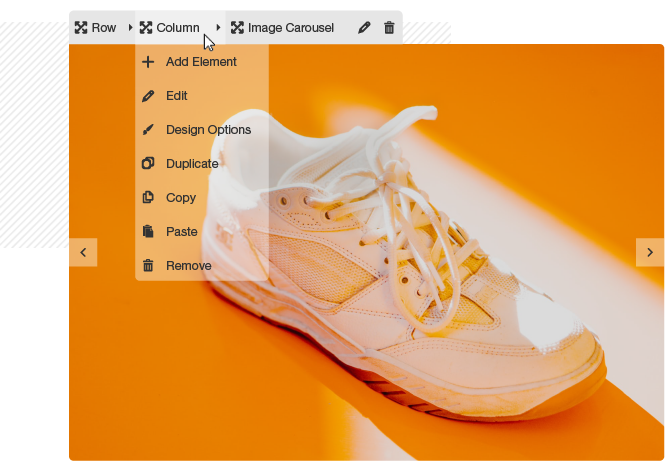The width and height of the screenshot is (671, 471).
Task: Choose Paste from the Column menu
Action: (x=202, y=231)
